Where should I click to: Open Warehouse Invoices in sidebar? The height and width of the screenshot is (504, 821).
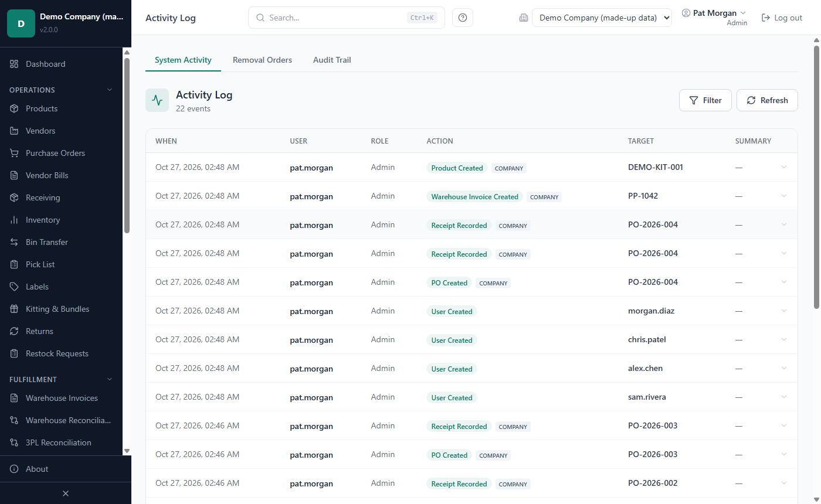tap(62, 398)
